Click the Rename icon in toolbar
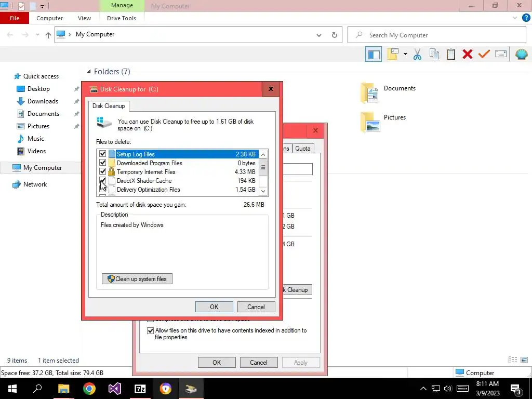The height and width of the screenshot is (399, 532). point(501,54)
